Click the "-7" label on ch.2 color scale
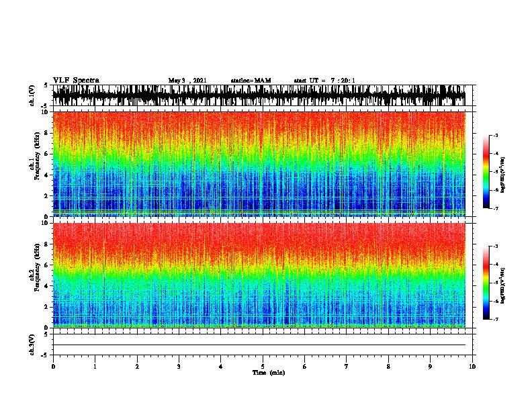The height and width of the screenshot is (411, 532). pos(495,320)
